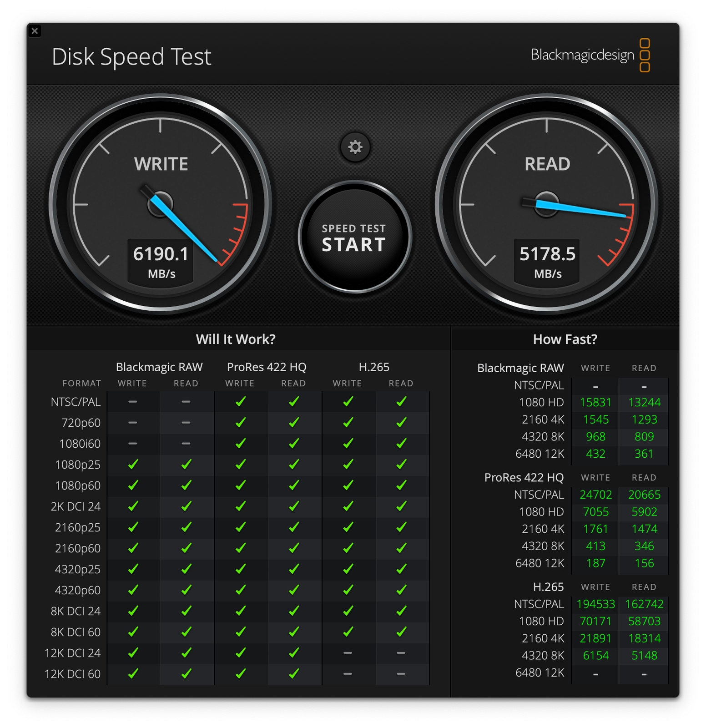Click the Blackmagic RAW read checkmark for 1080p60
The image size is (706, 728).
(186, 485)
